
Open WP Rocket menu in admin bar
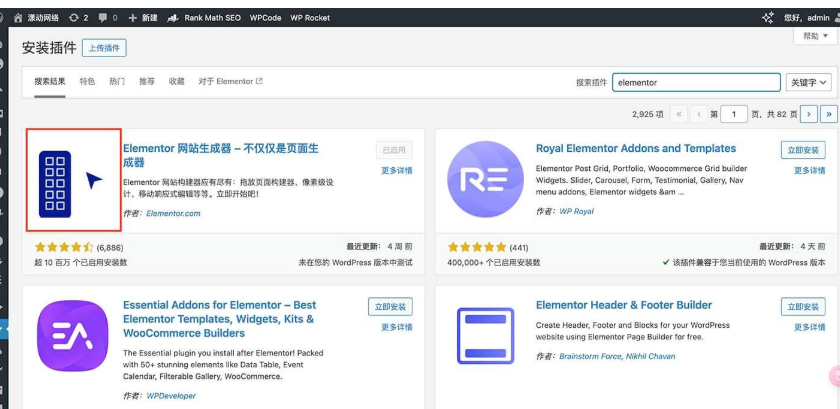pos(310,18)
